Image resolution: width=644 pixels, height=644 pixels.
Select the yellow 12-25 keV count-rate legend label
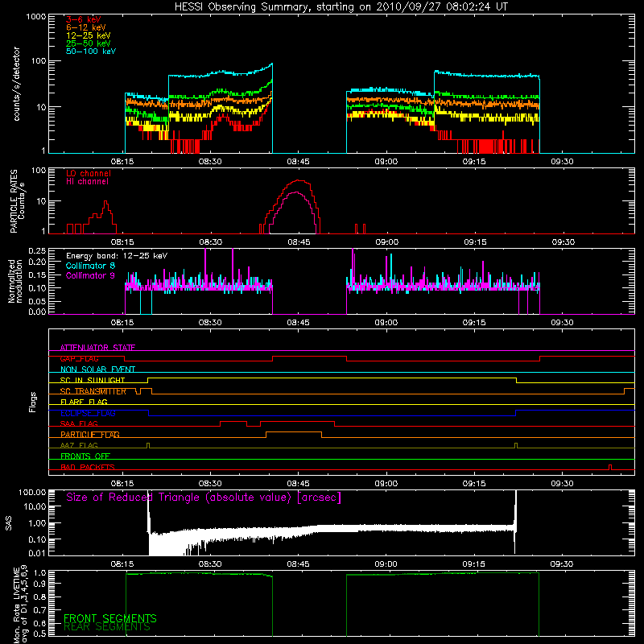click(x=89, y=35)
